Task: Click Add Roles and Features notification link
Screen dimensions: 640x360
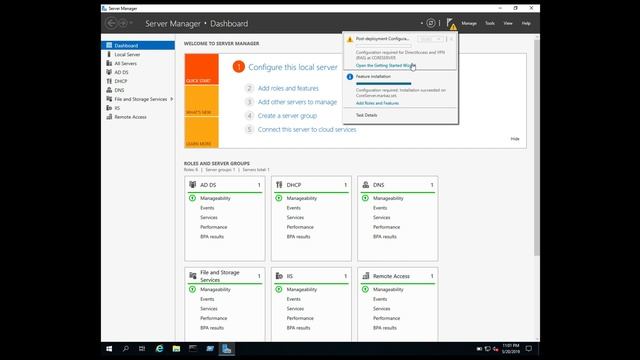Action: 377,103
